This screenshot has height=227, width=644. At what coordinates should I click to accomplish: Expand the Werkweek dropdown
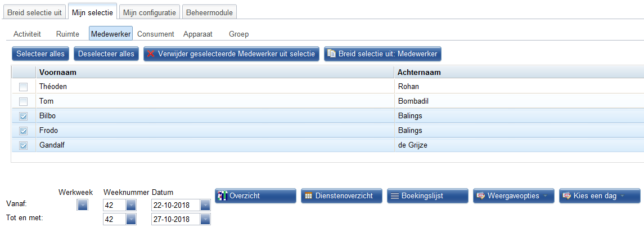[83, 205]
